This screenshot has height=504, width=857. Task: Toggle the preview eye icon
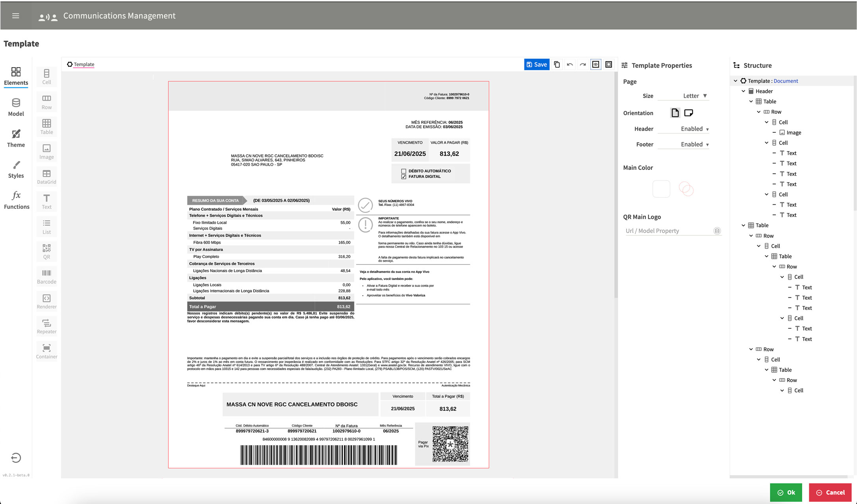(x=596, y=65)
